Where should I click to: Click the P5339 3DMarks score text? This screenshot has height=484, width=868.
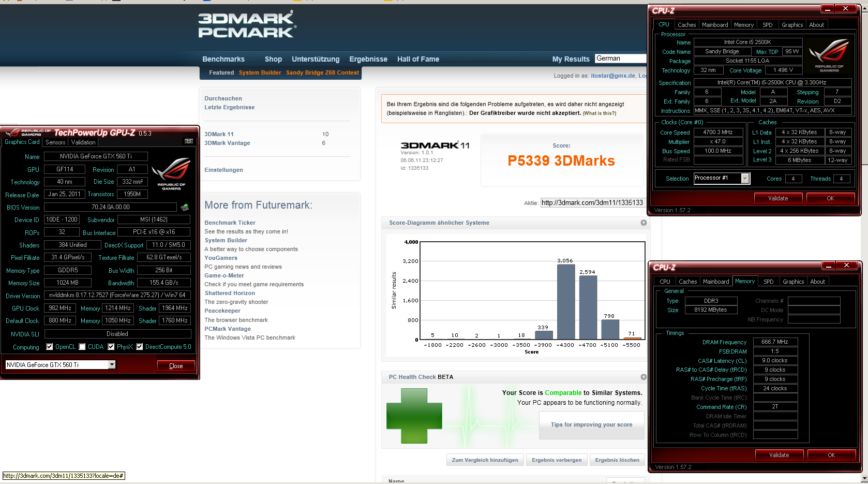(x=561, y=161)
